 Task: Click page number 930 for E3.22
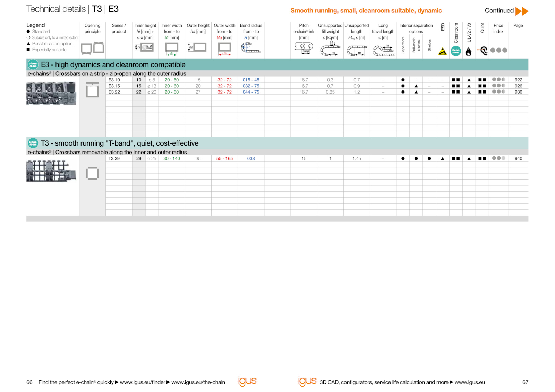point(518,92)
